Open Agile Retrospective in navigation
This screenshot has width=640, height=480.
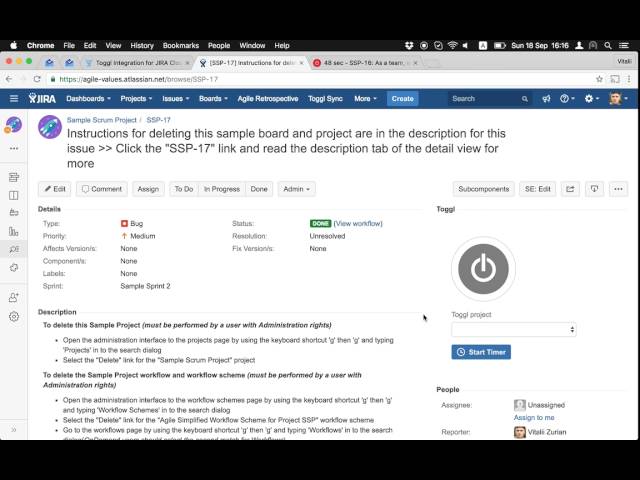pyautogui.click(x=268, y=98)
